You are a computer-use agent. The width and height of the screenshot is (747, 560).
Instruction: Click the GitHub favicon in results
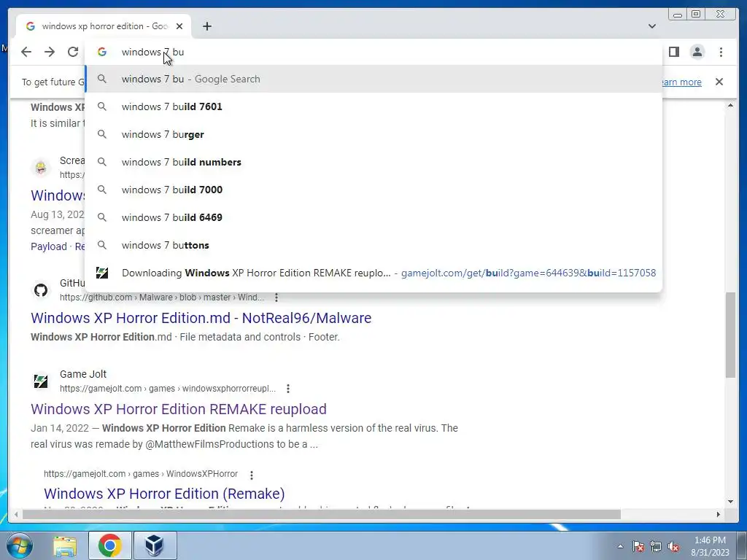coord(41,290)
